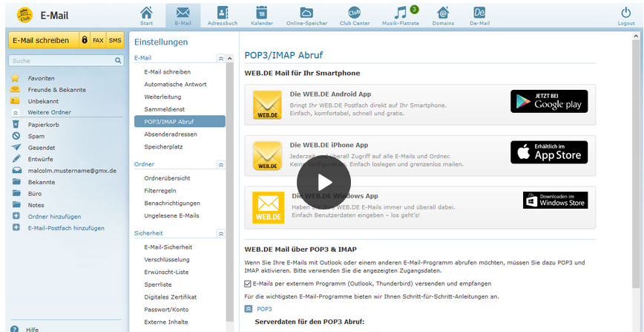Open Filterregeln settings
Image resolution: width=644 pixels, height=332 pixels.
pos(160,190)
